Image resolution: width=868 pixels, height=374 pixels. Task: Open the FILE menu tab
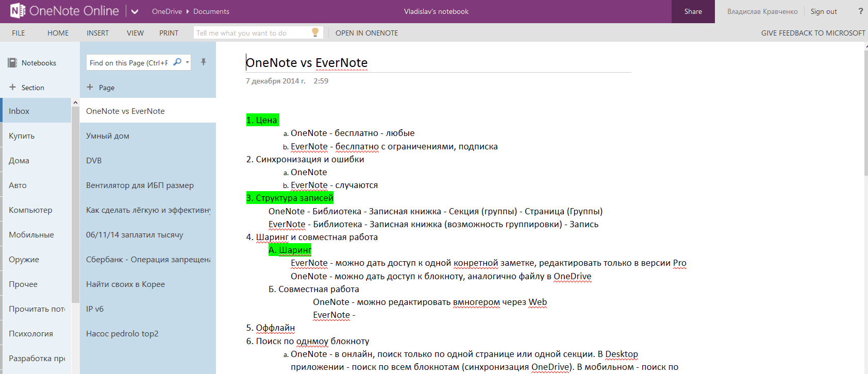(x=19, y=33)
